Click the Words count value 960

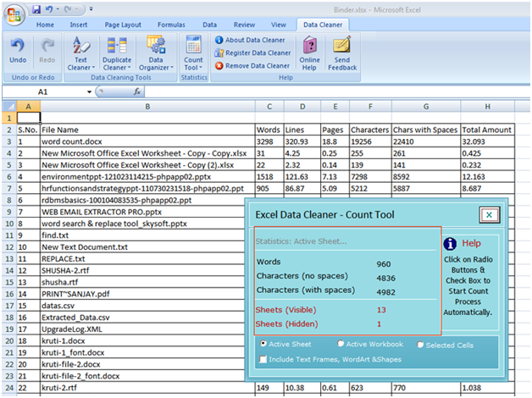tap(384, 264)
